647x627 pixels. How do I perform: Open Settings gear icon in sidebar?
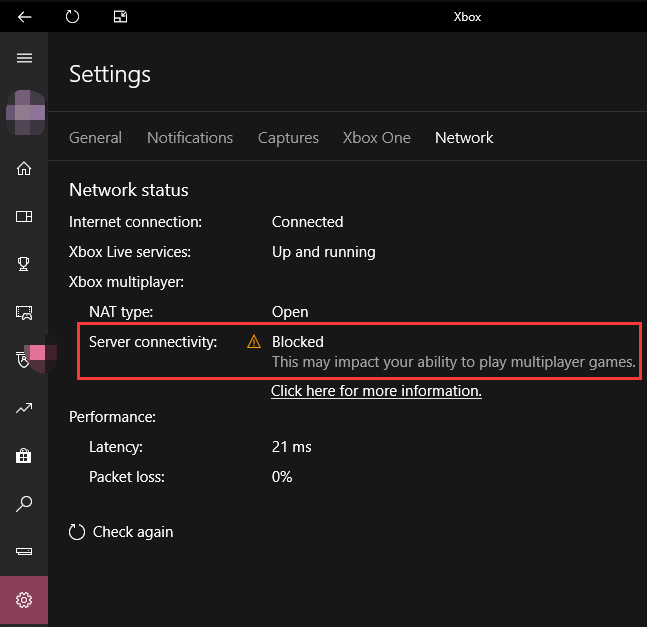(24, 600)
